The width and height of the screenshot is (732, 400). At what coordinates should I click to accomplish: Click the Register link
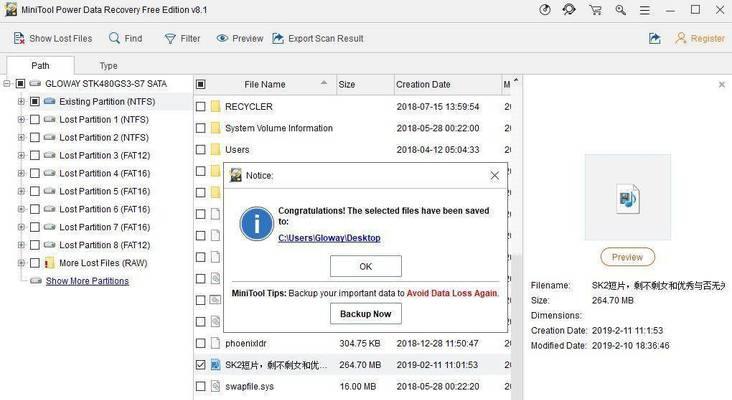point(700,38)
